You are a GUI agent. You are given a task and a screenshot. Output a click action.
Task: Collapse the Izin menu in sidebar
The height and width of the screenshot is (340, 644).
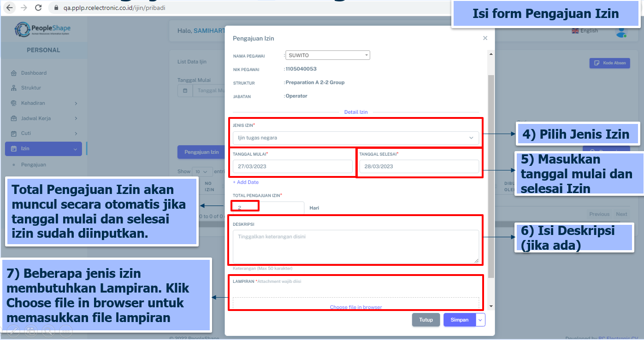coord(75,149)
